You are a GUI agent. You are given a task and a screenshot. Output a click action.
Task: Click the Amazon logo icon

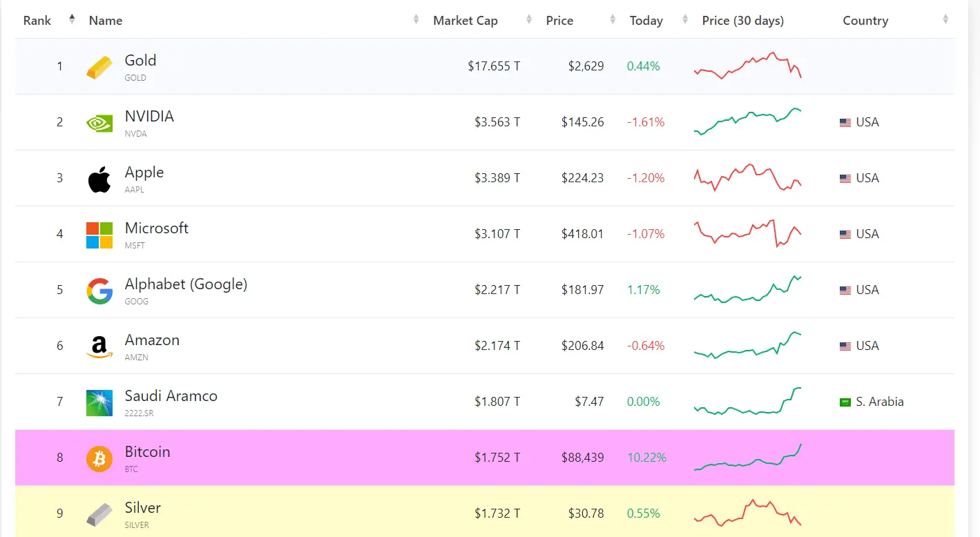(x=99, y=346)
